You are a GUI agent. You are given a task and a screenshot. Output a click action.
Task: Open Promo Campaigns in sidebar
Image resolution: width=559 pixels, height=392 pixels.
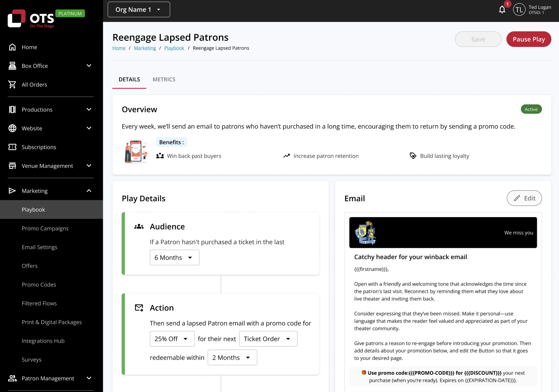coord(45,228)
